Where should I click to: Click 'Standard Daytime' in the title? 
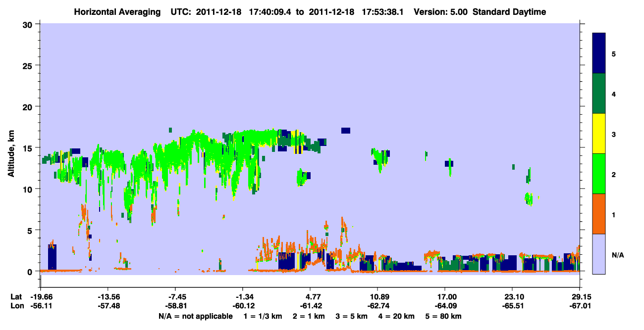(x=510, y=12)
